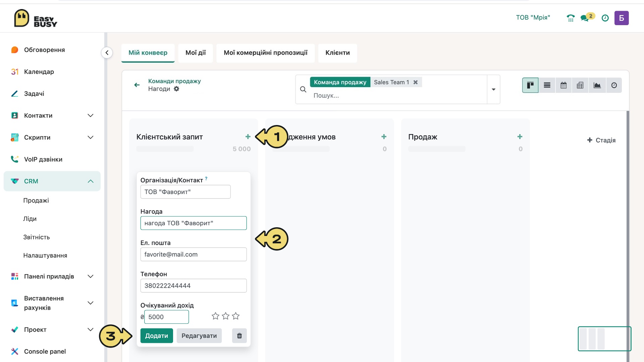The height and width of the screenshot is (362, 644).
Task: Click the Клієнтський запит column title
Action: [169, 137]
